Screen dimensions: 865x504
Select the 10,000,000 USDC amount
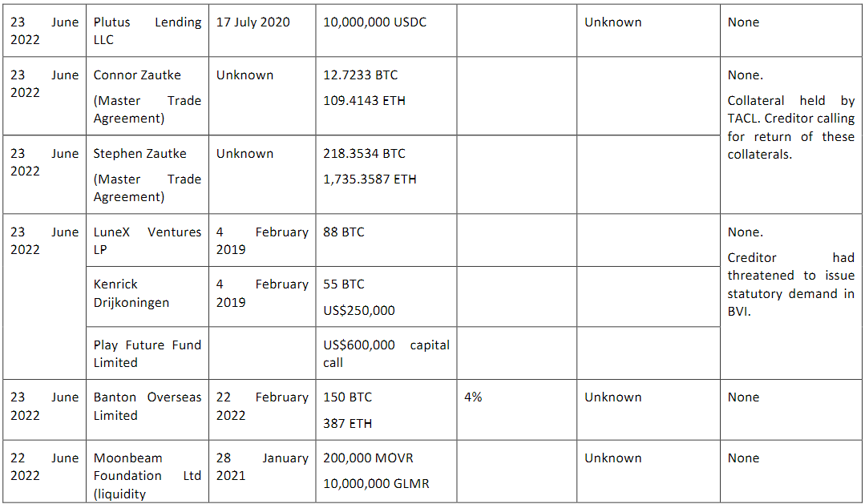(374, 22)
